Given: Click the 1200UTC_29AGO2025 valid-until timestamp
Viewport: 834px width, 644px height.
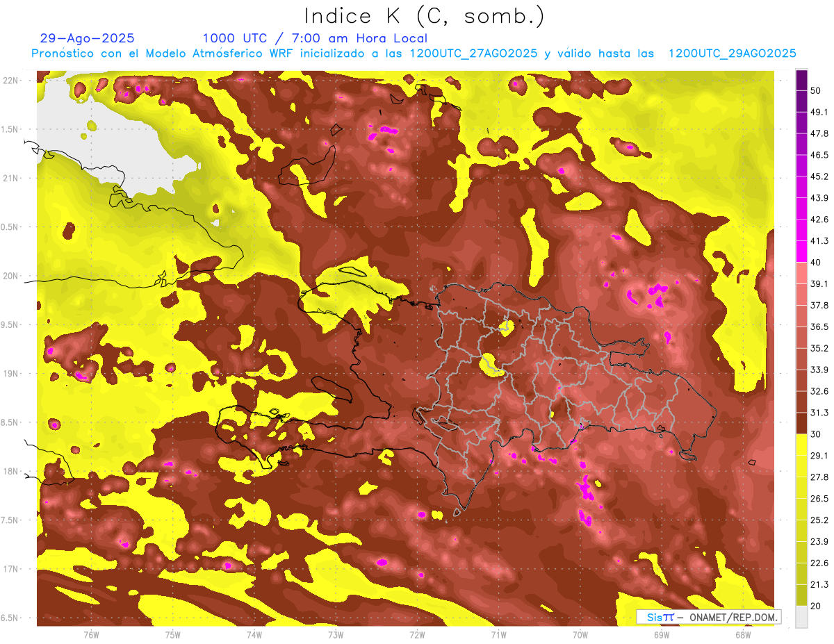Looking at the screenshot, I should tap(732, 53).
